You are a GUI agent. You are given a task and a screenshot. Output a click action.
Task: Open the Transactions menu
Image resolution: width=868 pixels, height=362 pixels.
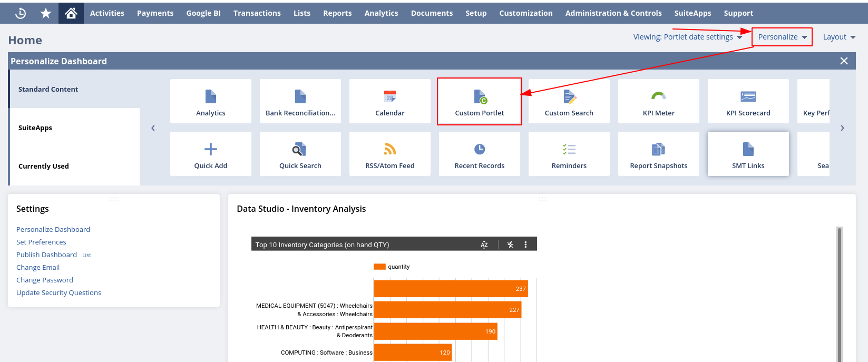pyautogui.click(x=257, y=13)
